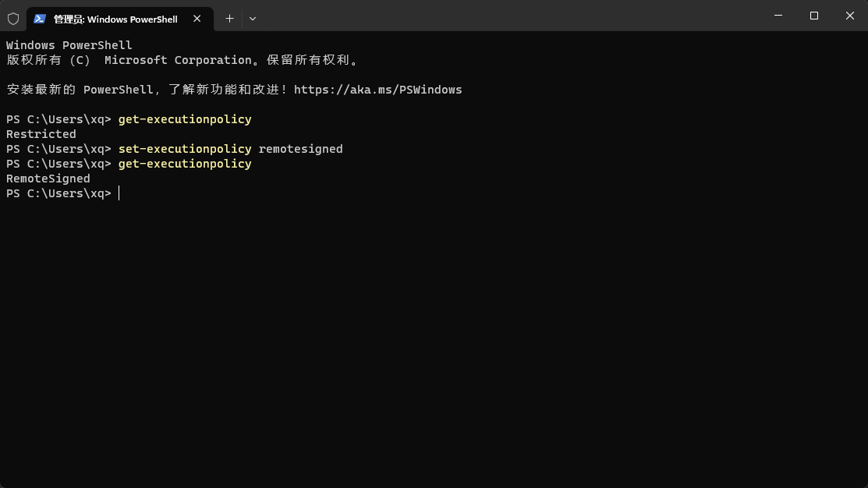Click the first get-executionpolicy command
Viewport: 868px width, 488px height.
coord(185,119)
